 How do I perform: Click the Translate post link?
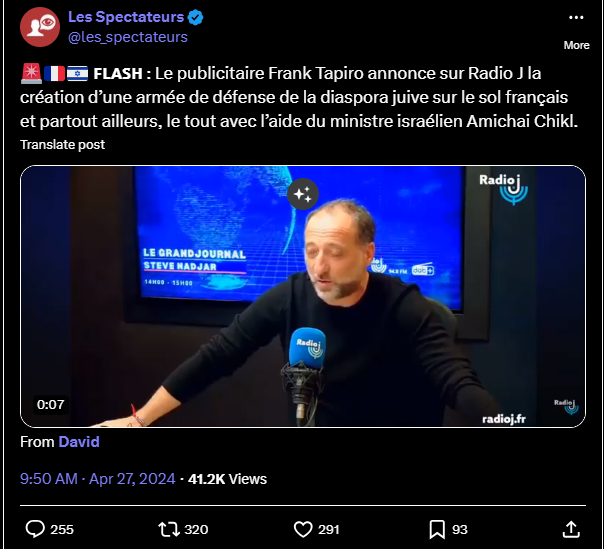click(62, 144)
